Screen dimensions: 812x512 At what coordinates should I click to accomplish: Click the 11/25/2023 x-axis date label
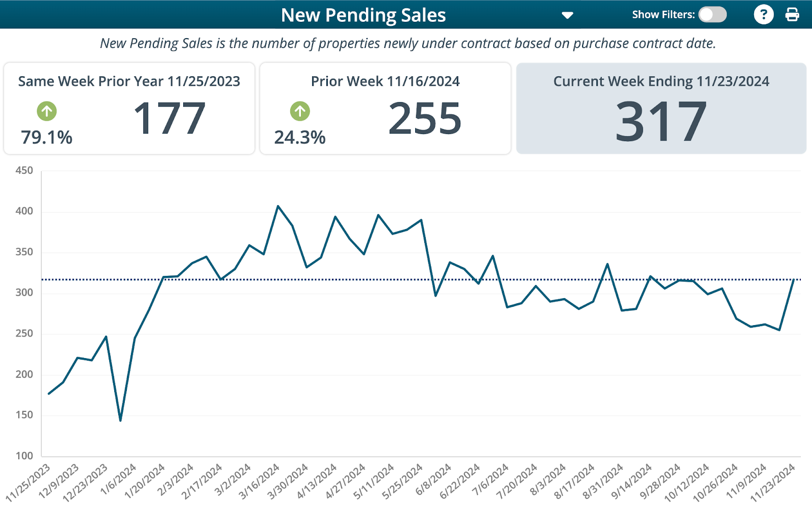(28, 483)
